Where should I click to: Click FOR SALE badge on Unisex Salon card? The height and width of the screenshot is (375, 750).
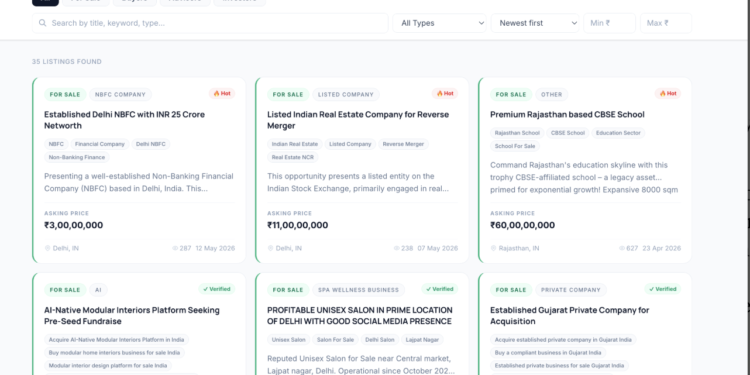tap(288, 290)
